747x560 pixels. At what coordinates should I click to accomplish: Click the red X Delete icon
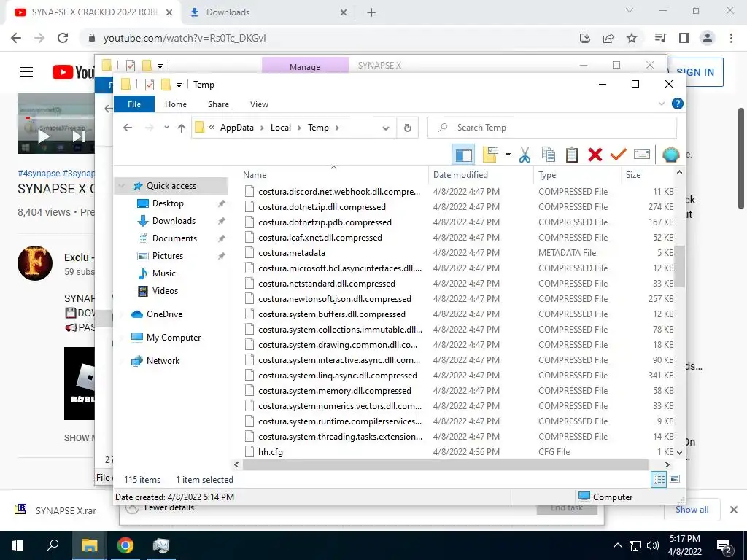pyautogui.click(x=595, y=155)
